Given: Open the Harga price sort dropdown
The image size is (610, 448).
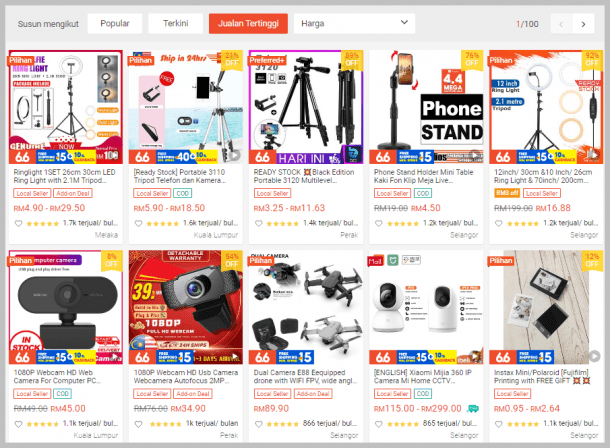Looking at the screenshot, I should tap(354, 24).
